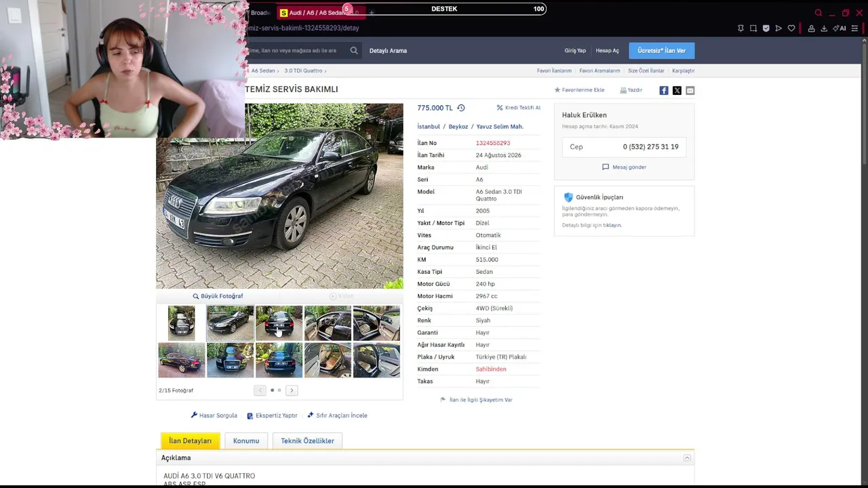This screenshot has height=488, width=868.
Task: Click the phone number 0 (532) 275 31 19
Action: (650, 146)
